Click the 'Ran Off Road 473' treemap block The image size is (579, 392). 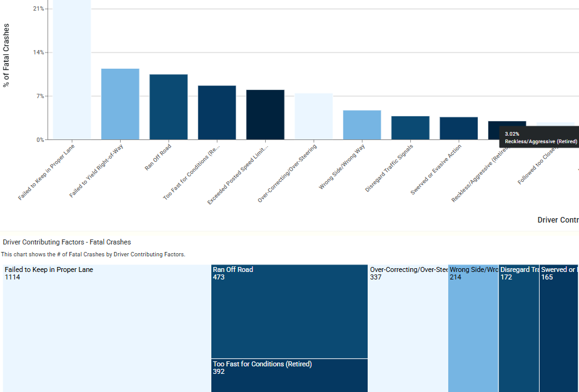coord(289,309)
